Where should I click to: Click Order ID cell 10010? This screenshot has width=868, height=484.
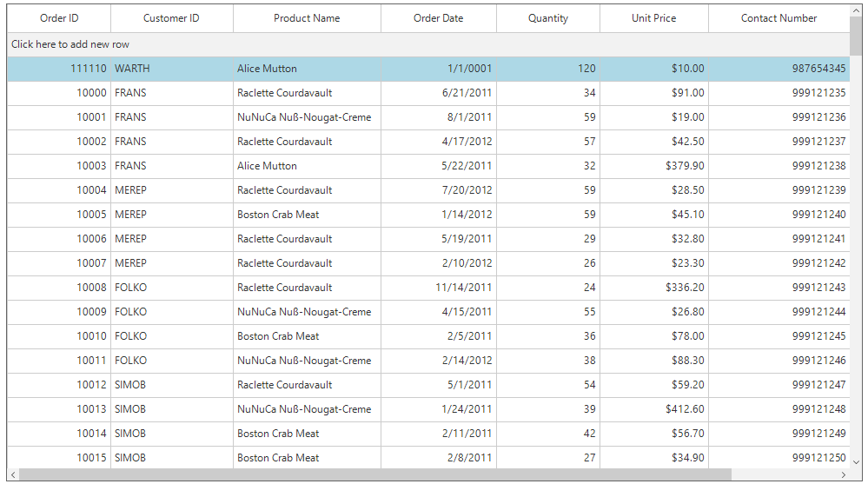pyautogui.click(x=59, y=336)
